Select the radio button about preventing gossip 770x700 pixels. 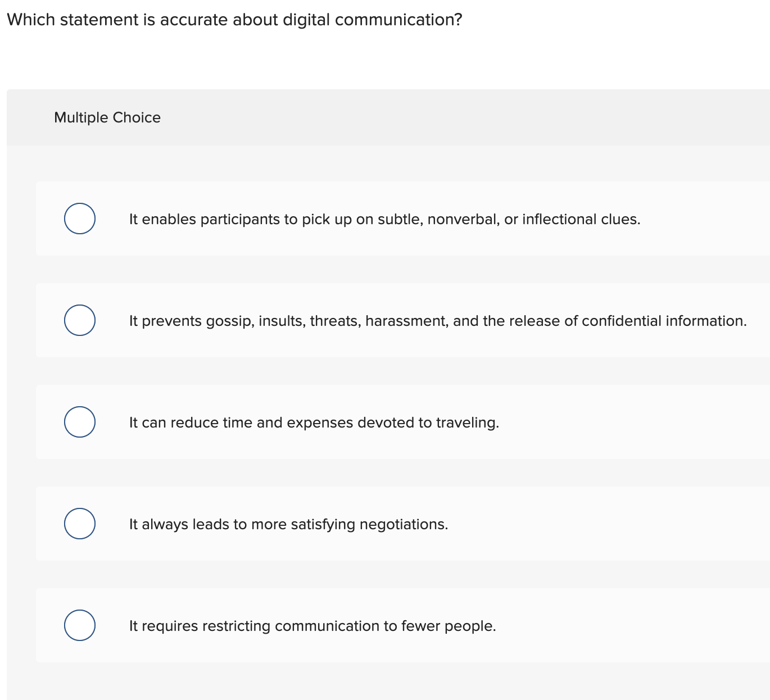point(79,320)
